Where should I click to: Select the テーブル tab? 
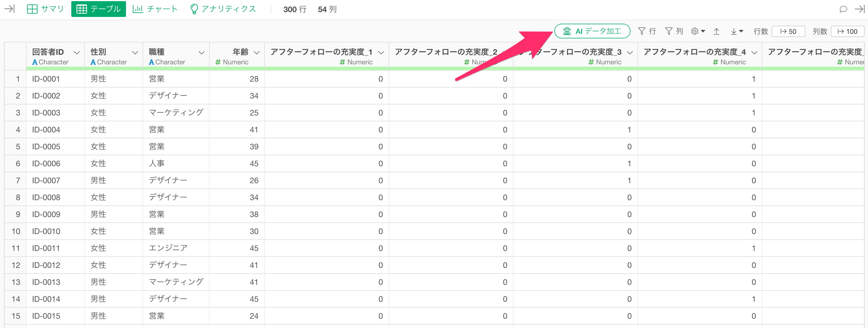click(x=98, y=9)
